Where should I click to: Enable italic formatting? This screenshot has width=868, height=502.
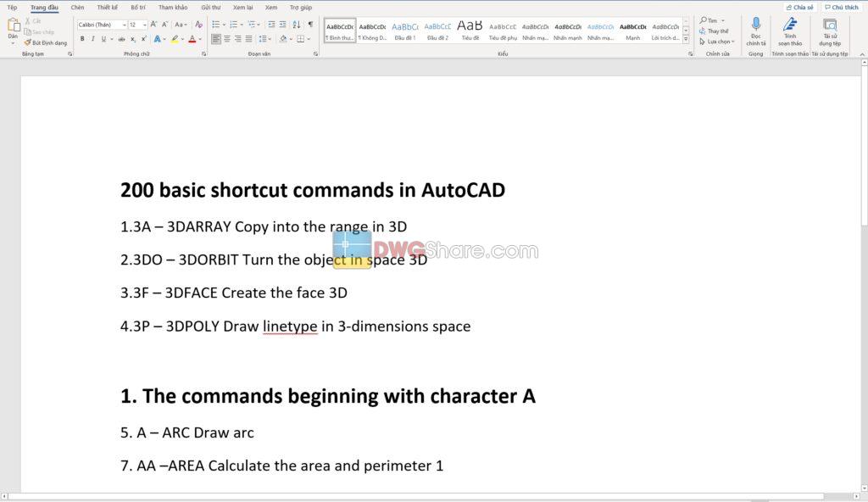(93, 38)
